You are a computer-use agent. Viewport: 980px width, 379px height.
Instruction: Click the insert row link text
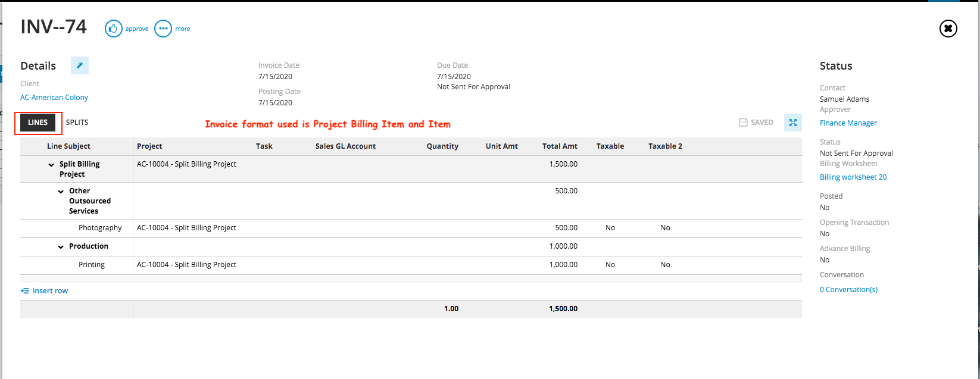[x=51, y=291]
